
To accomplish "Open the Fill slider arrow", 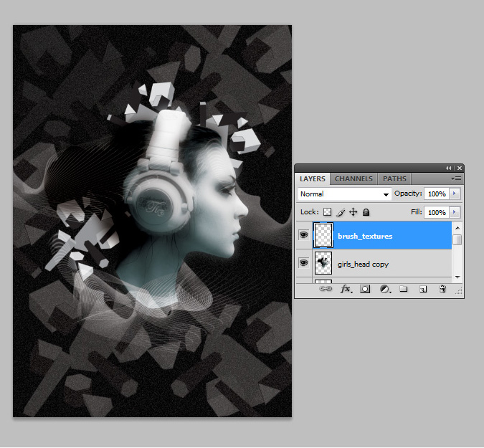I will point(455,212).
